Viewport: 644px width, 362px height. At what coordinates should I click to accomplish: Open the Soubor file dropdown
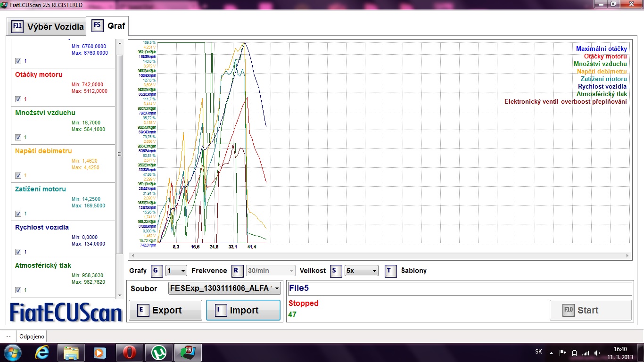point(224,288)
